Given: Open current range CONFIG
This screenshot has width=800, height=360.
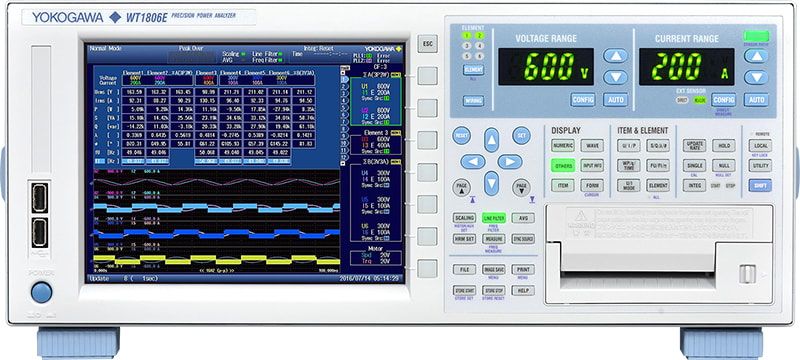Looking at the screenshot, I should tap(723, 99).
